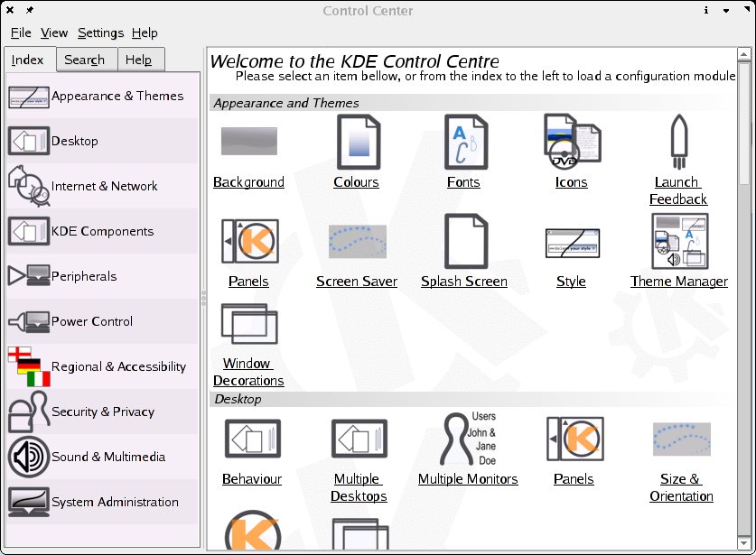Viewport: 756px width, 555px height.
Task: Select the Index tab
Action: 31,60
